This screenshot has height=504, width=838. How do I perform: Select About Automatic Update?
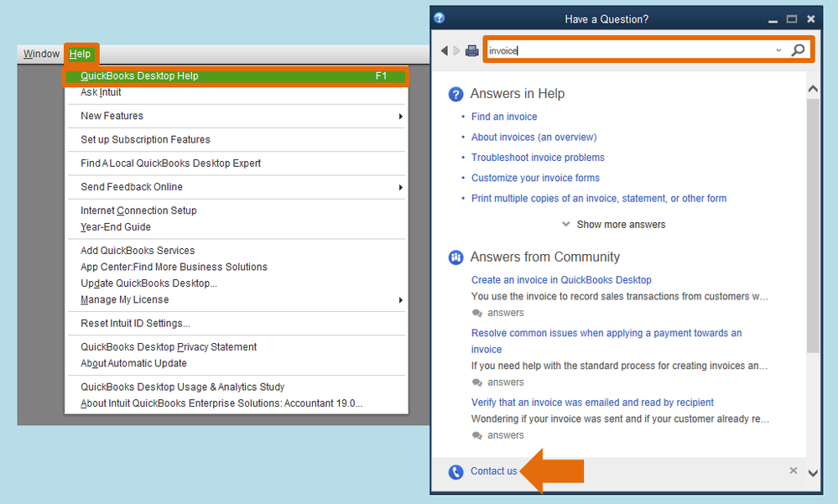237,363
